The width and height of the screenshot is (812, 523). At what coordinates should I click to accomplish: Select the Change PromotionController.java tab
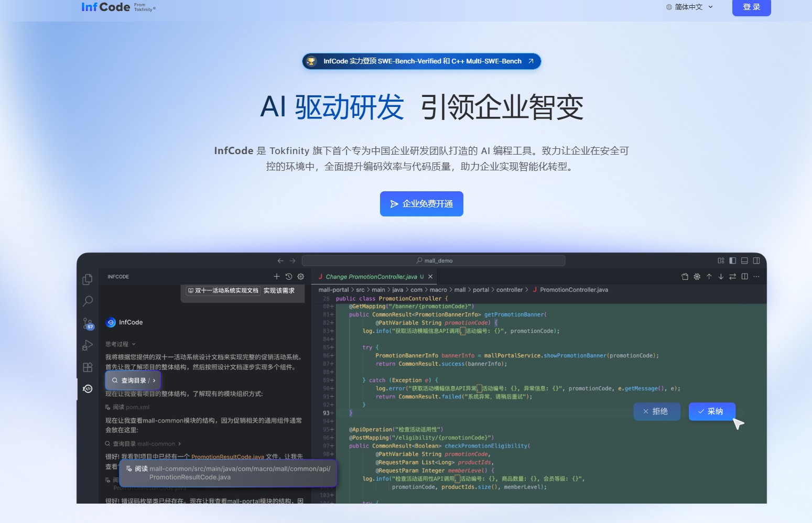[371, 277]
